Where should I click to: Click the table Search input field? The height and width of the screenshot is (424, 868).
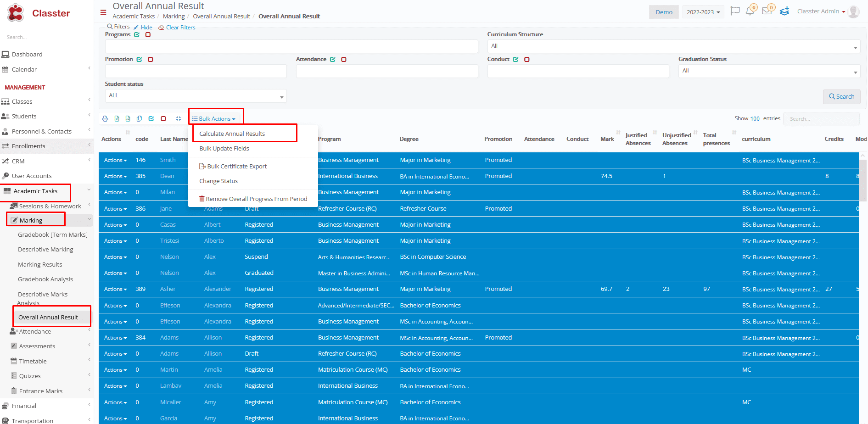click(x=821, y=118)
